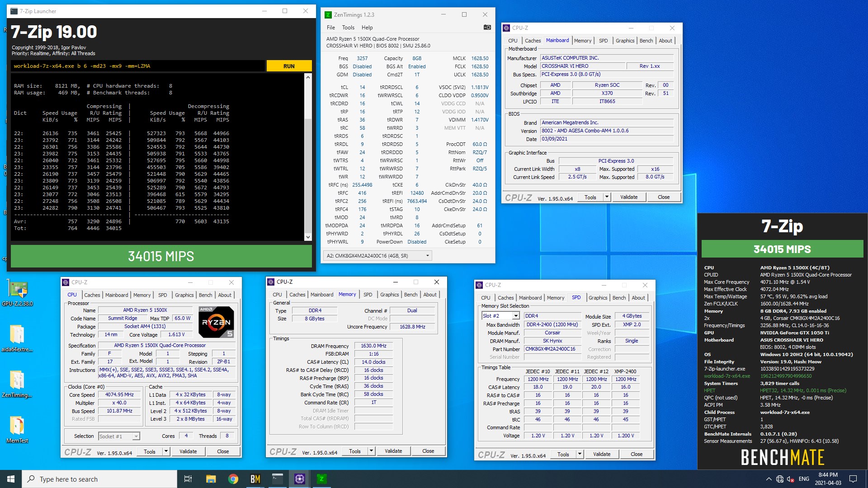This screenshot has width=868, height=488.
Task: Click the 7-Zip console scrollbar down arrow
Action: pyautogui.click(x=308, y=237)
